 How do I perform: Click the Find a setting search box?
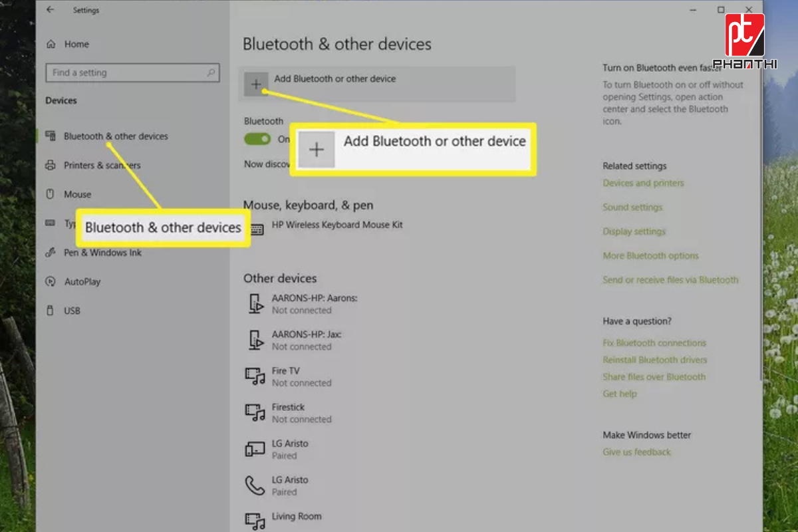(x=132, y=72)
